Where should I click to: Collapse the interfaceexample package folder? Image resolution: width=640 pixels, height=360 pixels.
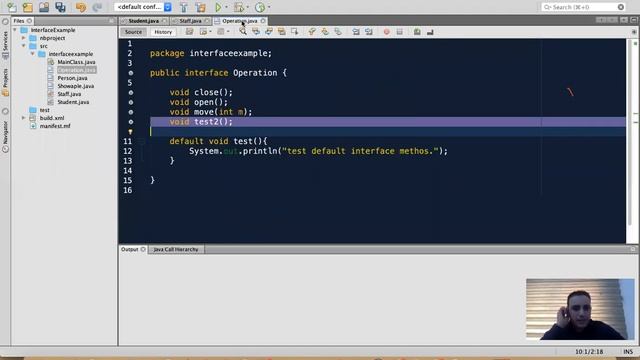[x=33, y=53]
